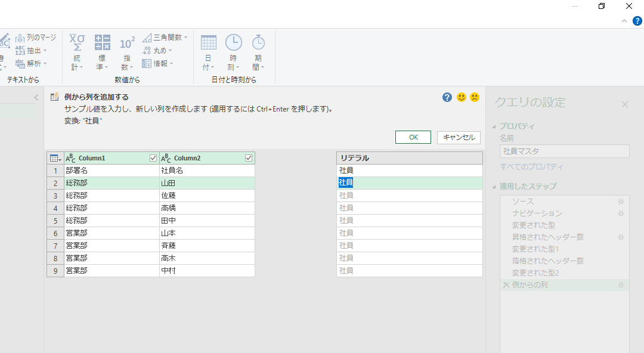Click the cell 斉藤

coord(207,246)
